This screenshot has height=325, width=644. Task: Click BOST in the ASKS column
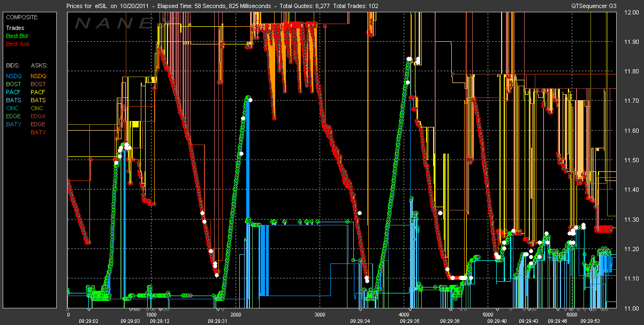(39, 84)
